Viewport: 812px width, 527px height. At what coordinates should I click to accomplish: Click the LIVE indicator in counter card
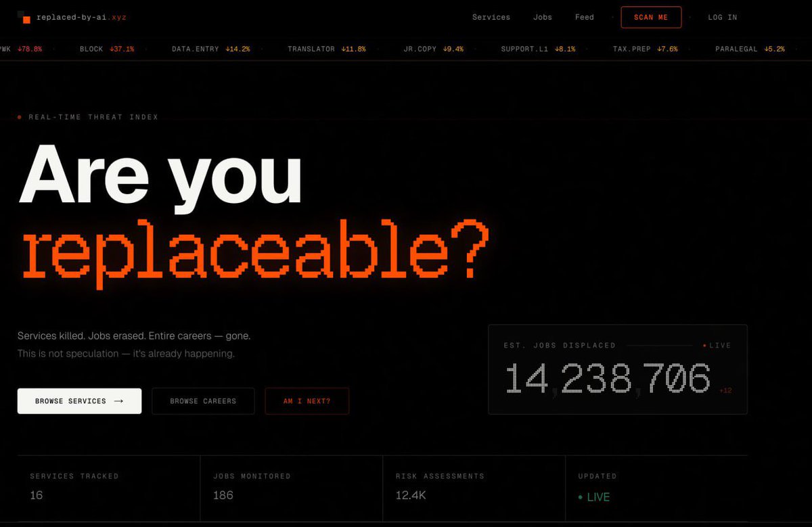[x=717, y=345]
